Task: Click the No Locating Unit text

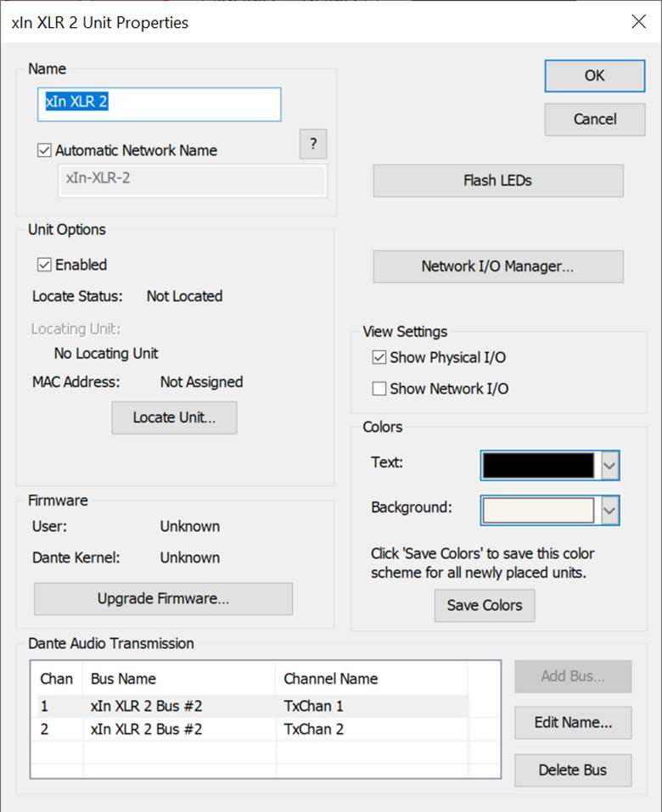Action: 106,353
